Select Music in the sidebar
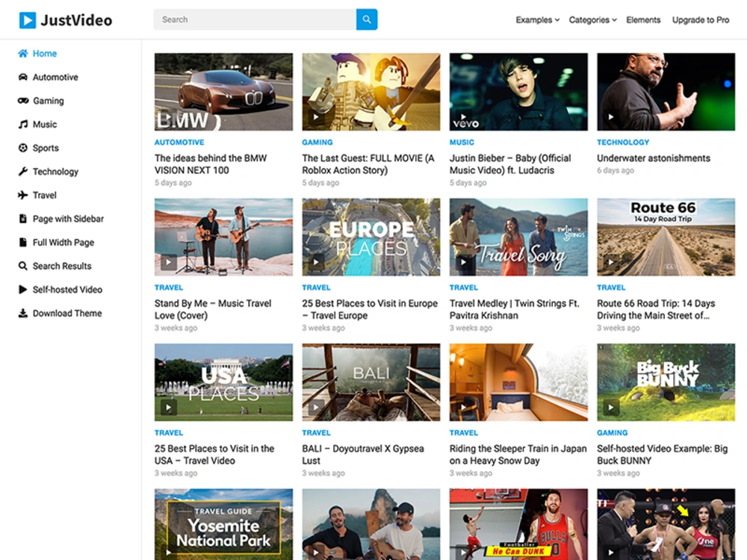 tap(45, 124)
